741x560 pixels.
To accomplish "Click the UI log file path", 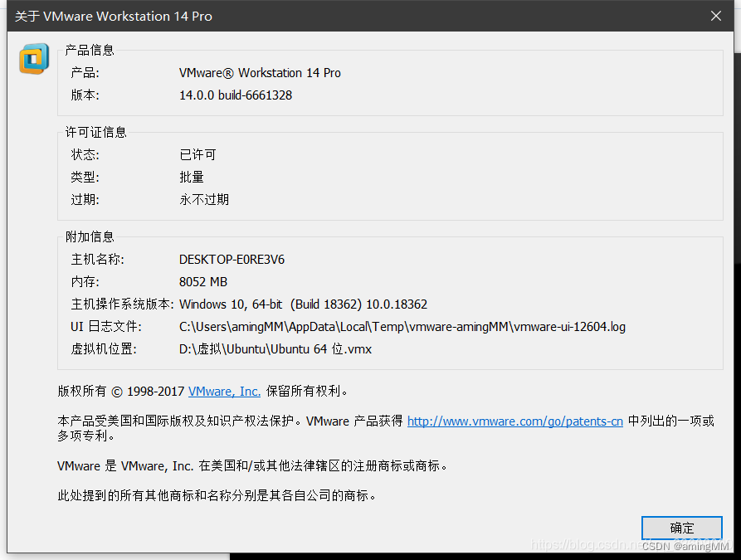I will (402, 327).
